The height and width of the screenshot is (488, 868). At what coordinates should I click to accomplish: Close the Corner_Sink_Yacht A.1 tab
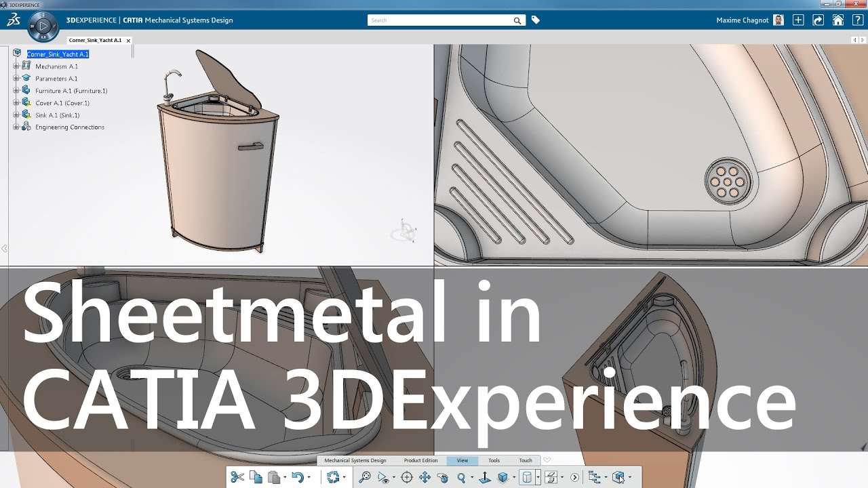point(128,41)
